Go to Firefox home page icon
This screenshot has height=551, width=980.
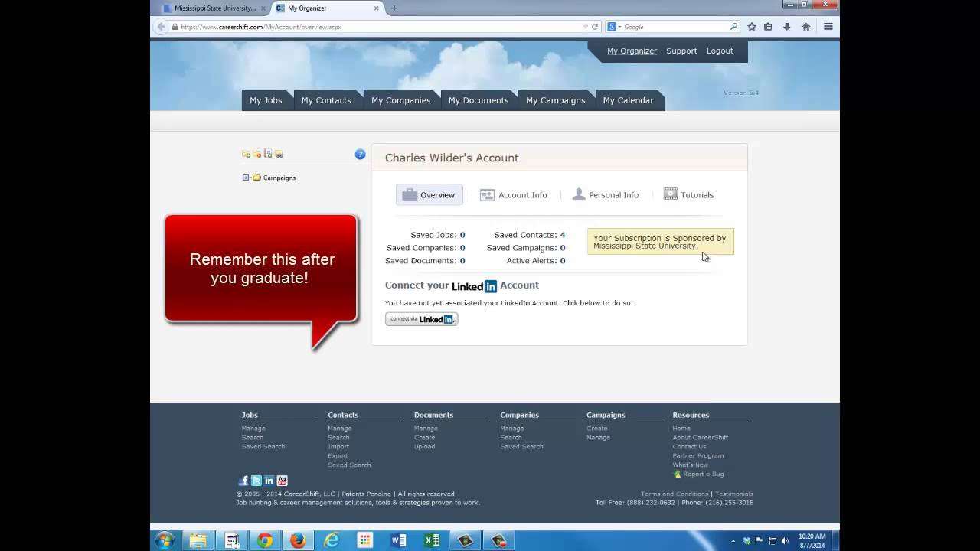(806, 27)
